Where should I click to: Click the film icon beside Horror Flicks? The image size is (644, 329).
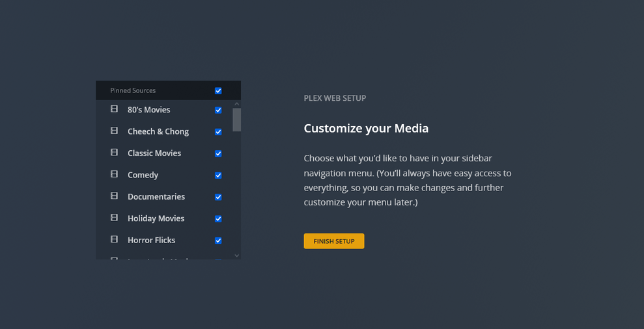pos(114,239)
